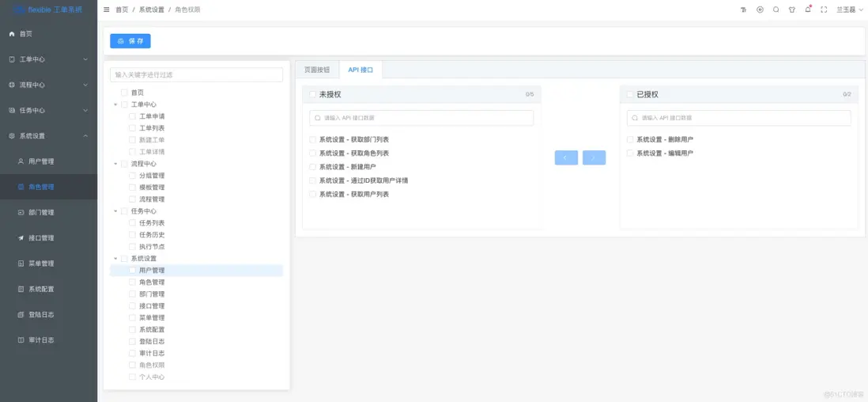Image resolution: width=868 pixels, height=402 pixels.
Task: Check 系统设置 - 新建用户 checkbox
Action: click(x=313, y=167)
